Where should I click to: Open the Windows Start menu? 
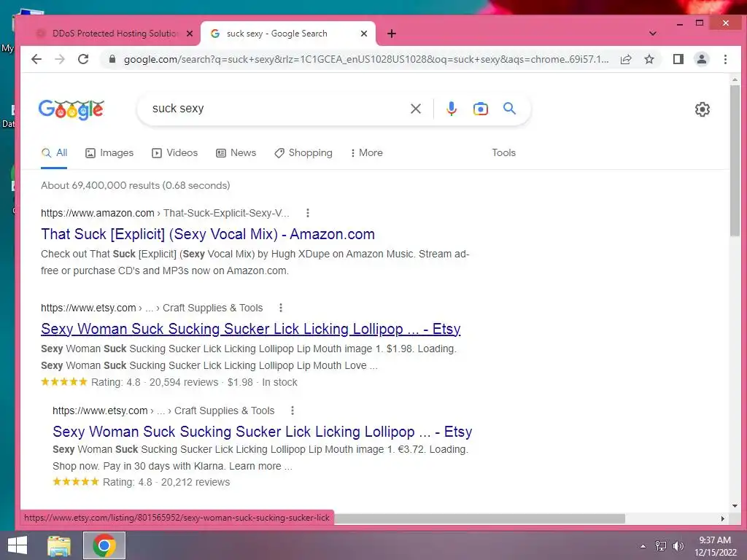point(18,545)
